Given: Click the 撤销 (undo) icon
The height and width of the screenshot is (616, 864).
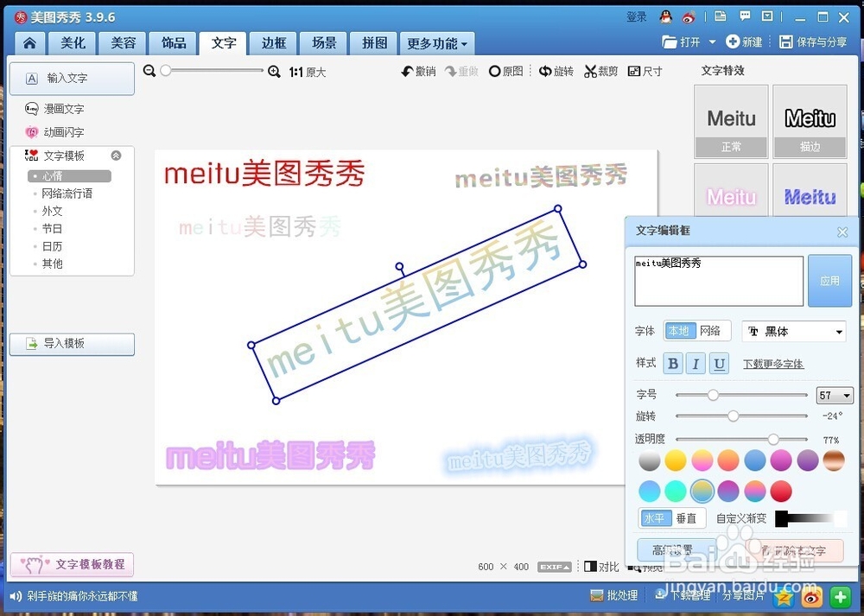Looking at the screenshot, I should (x=417, y=71).
